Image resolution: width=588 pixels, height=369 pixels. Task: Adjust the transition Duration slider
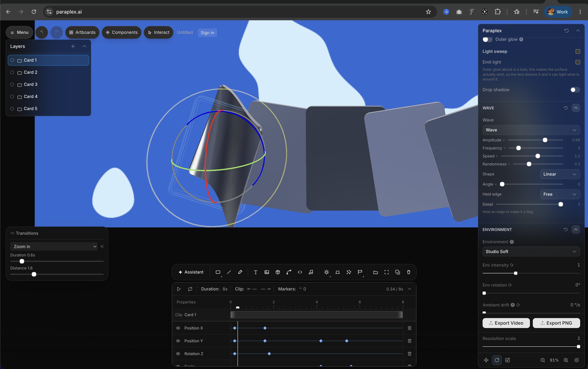pos(22,261)
